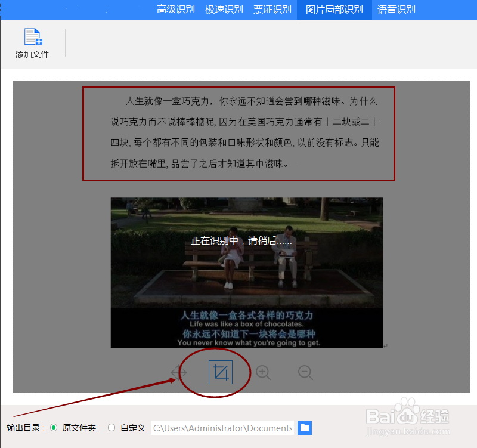The image size is (477, 448).
Task: Select the move/pan tool icon
Action: point(178,372)
